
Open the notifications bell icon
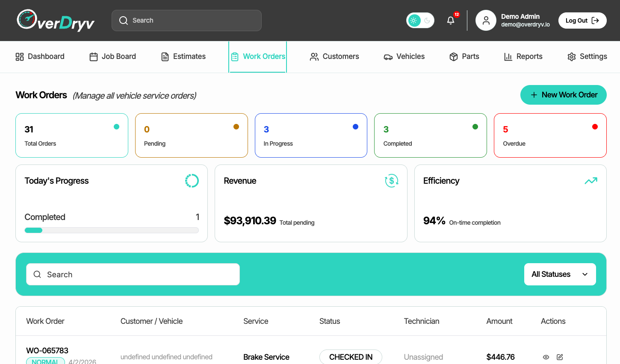point(451,21)
